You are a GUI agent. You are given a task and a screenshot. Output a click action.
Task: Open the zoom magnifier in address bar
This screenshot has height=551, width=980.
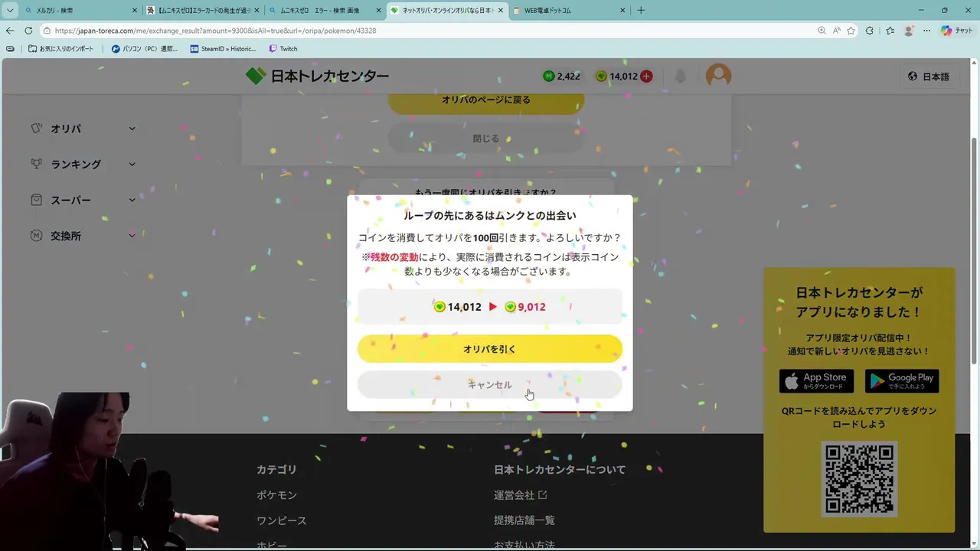(x=822, y=31)
